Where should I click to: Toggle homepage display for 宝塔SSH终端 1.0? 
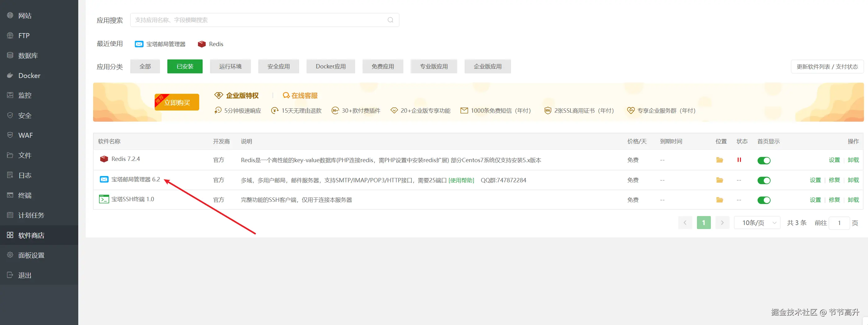[764, 200]
